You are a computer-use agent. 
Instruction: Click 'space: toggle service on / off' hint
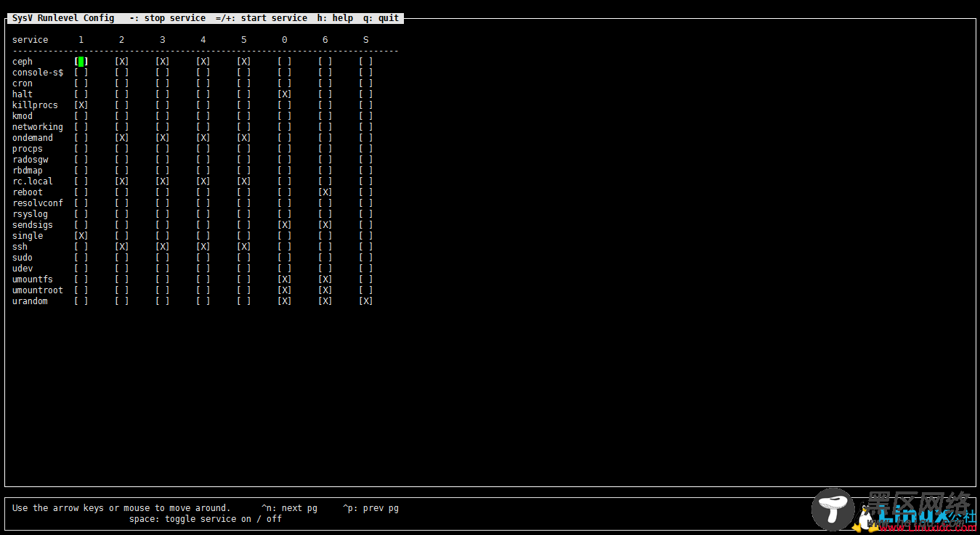pos(206,519)
